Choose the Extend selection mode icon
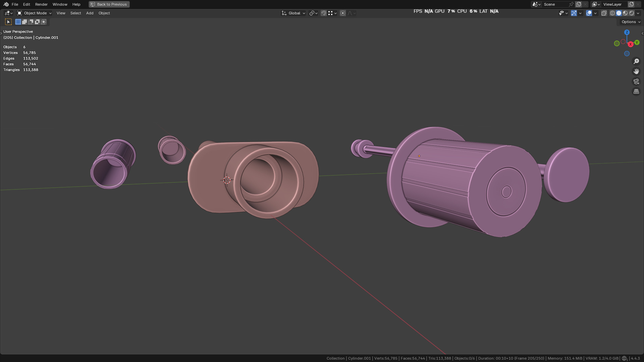This screenshot has width=644, height=362. coord(24,22)
